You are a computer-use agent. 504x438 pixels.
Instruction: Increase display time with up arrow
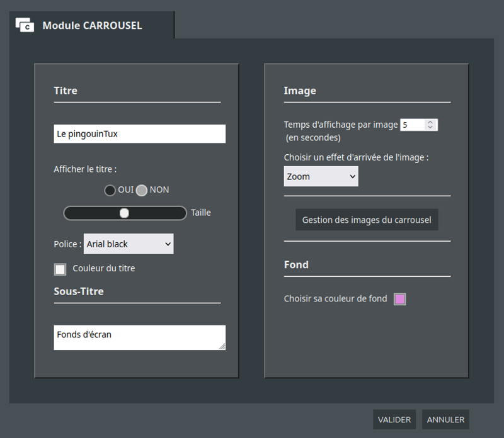(430, 122)
